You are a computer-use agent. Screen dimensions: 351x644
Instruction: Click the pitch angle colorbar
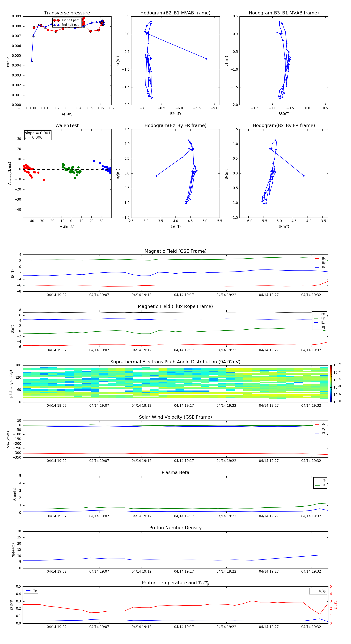331,384
